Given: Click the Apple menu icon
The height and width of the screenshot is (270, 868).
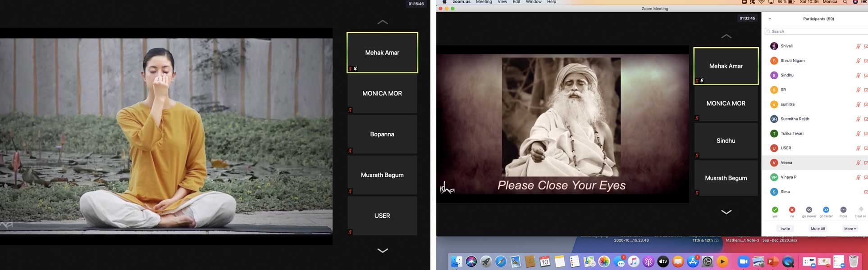Looking at the screenshot, I should [x=444, y=2].
